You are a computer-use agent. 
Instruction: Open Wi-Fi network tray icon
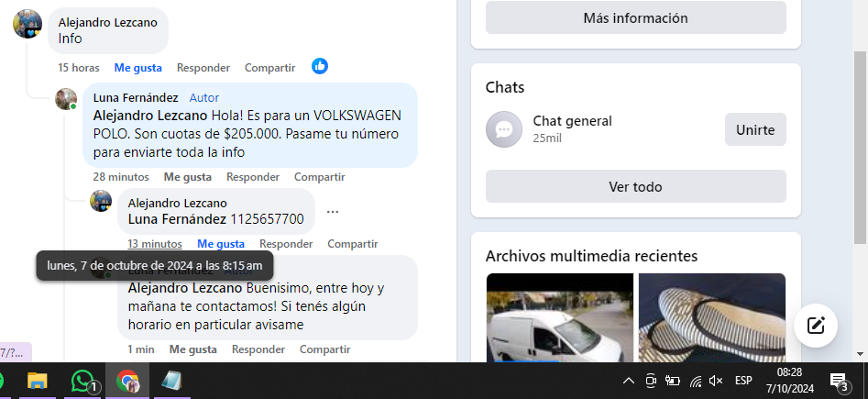click(x=696, y=381)
